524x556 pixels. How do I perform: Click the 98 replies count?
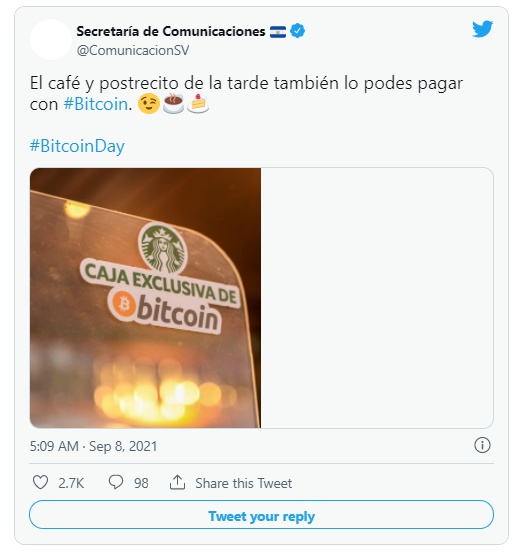pyautogui.click(x=141, y=483)
